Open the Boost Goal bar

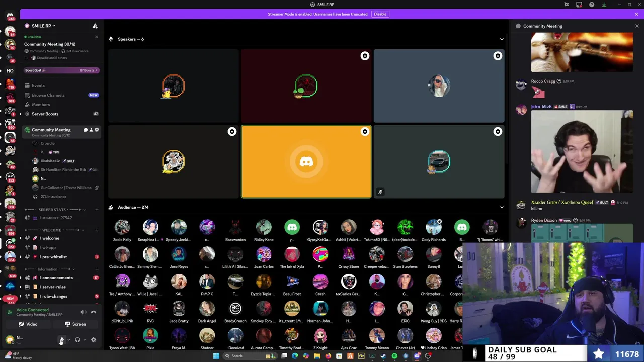[62, 70]
